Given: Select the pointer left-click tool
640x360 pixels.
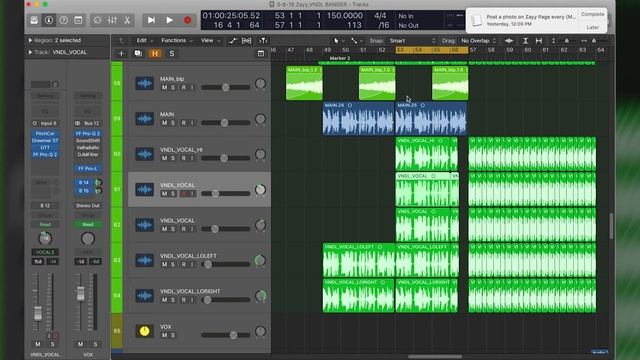Looking at the screenshot, I should (x=337, y=41).
